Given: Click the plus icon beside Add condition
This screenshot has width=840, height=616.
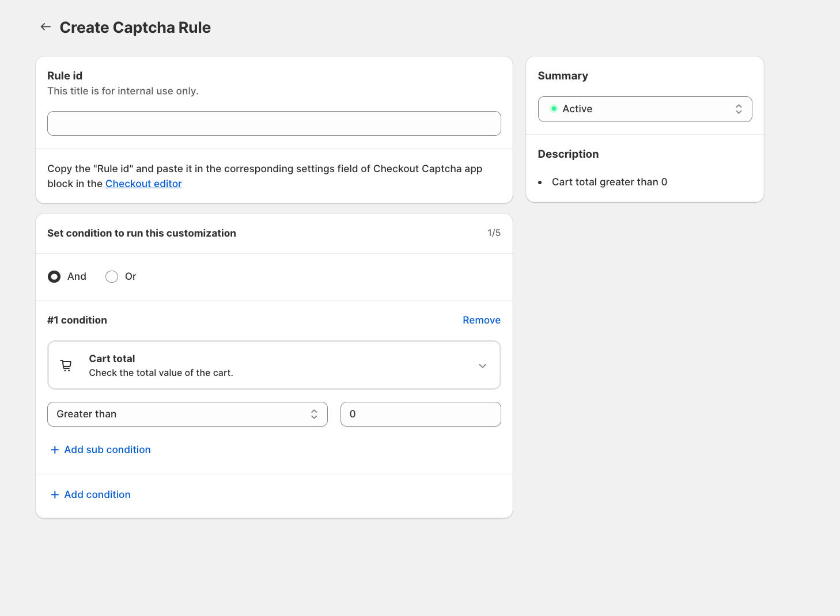Looking at the screenshot, I should pos(55,495).
